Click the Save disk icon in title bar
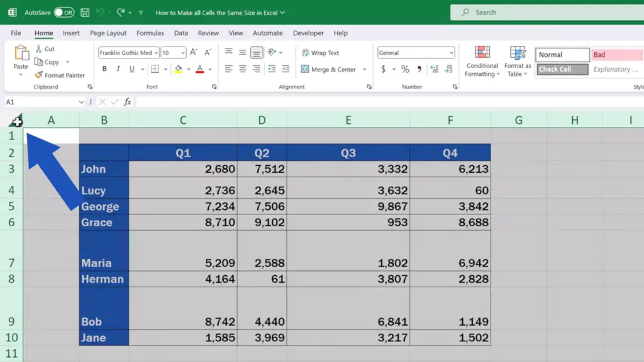This screenshot has width=644, height=362. point(85,13)
